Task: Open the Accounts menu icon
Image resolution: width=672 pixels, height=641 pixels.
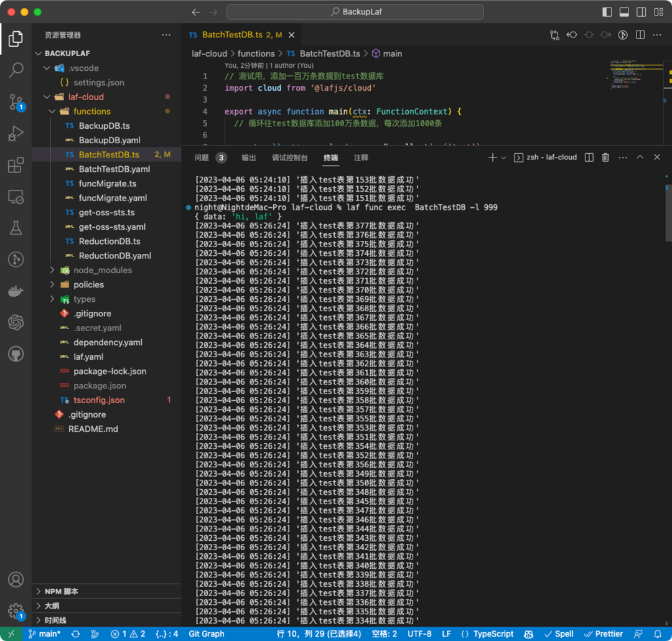Action: (16, 579)
